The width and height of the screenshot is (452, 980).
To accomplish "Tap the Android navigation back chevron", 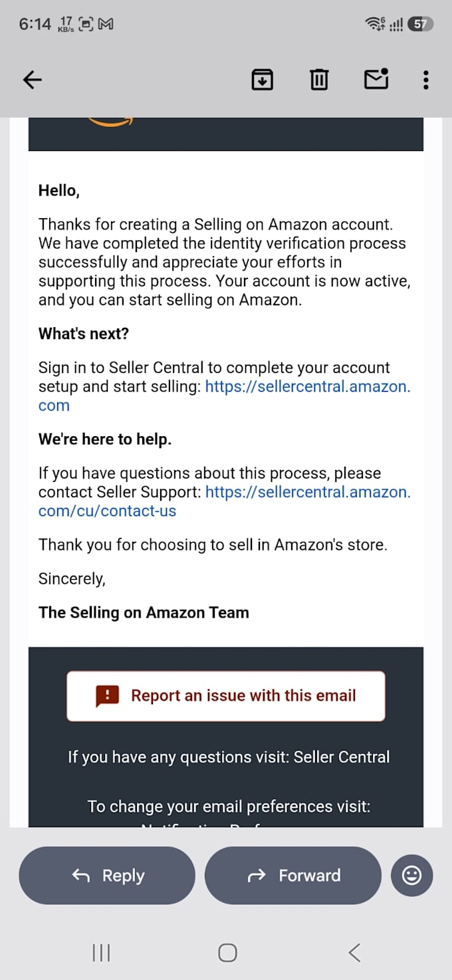I will tap(354, 953).
